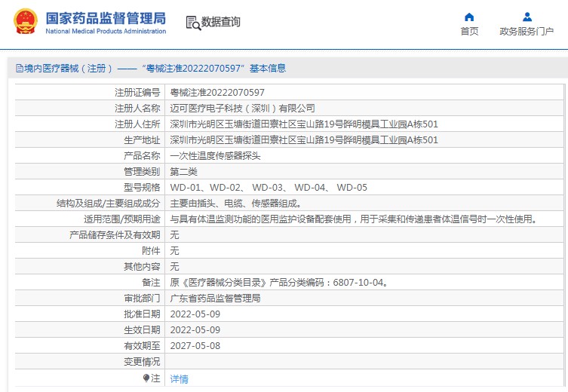Click the 适用范围/预期用途 label
Viewport: 568px width, 392px height.
121,219
